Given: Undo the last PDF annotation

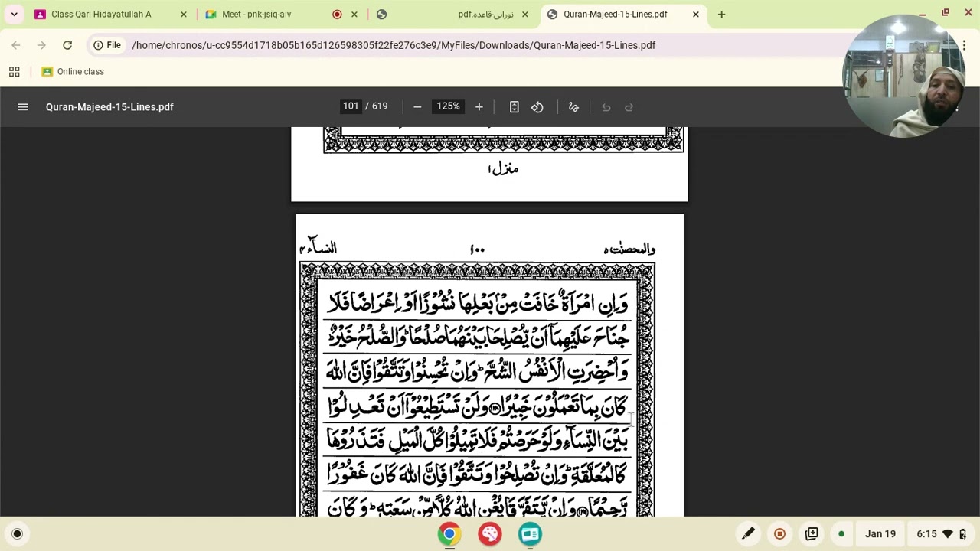Looking at the screenshot, I should click(x=606, y=107).
